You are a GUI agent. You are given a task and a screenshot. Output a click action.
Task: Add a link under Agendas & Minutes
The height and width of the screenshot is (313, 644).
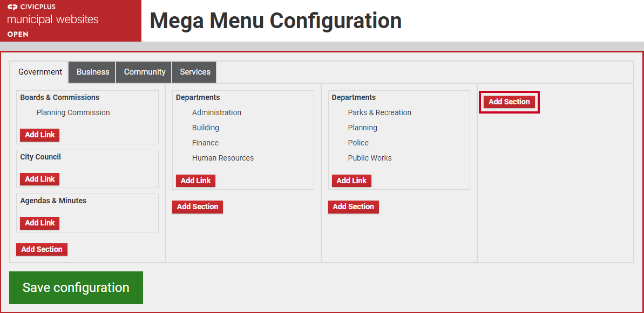(40, 223)
